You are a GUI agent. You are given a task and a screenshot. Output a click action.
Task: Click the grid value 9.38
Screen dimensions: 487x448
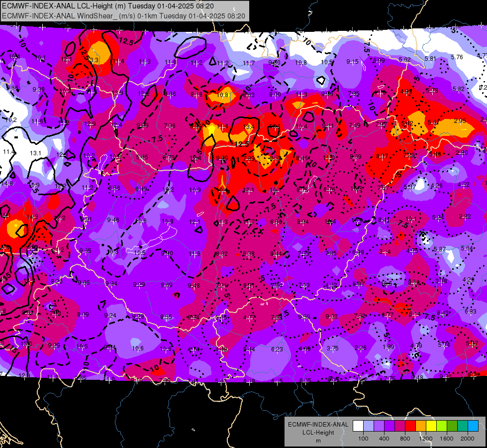[38, 89]
